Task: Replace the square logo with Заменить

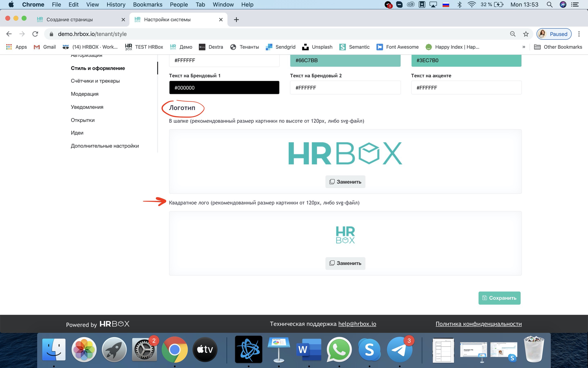Action: (345, 263)
